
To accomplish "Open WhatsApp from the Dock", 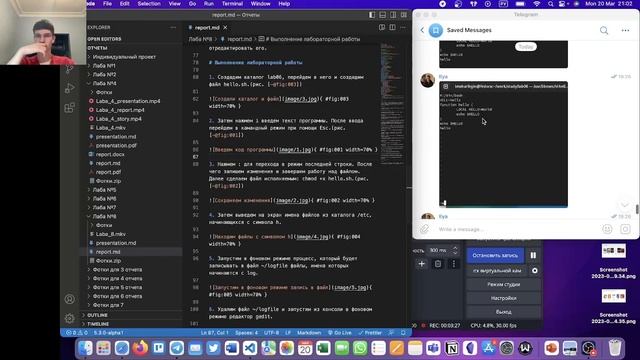I will pyautogui.click(x=360, y=348).
